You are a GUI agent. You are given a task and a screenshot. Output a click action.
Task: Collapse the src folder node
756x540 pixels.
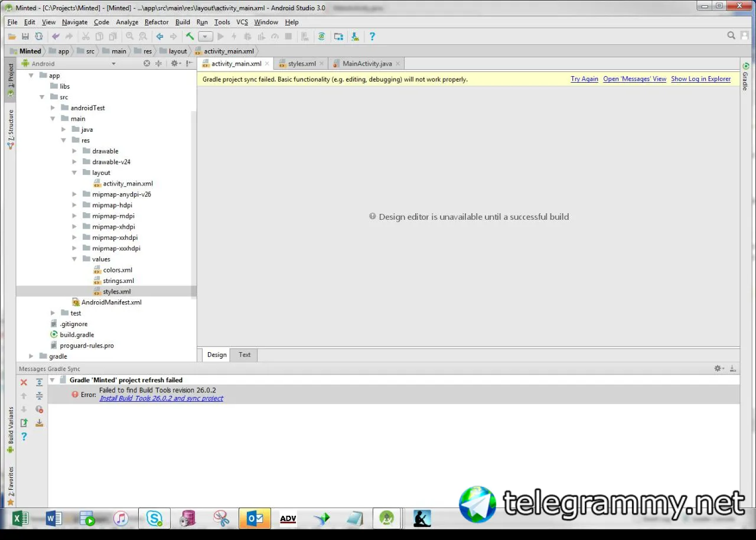(x=41, y=97)
